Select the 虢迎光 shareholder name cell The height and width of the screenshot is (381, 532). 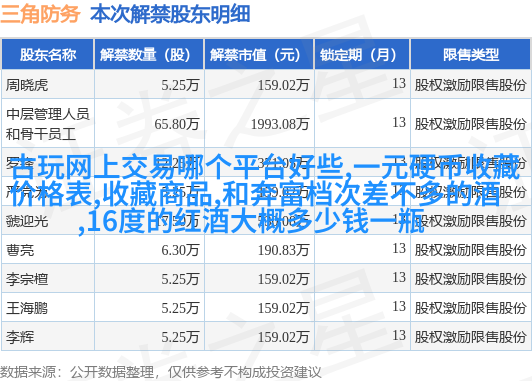[48, 221]
